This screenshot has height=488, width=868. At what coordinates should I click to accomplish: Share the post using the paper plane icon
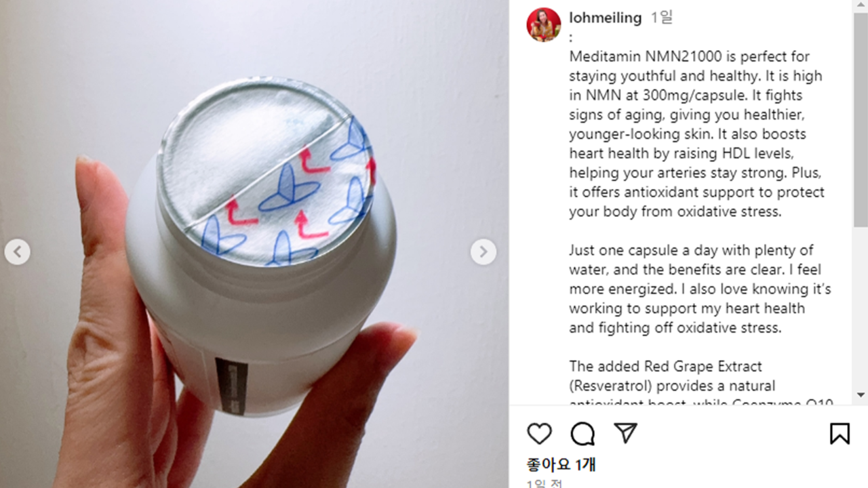[625, 434]
